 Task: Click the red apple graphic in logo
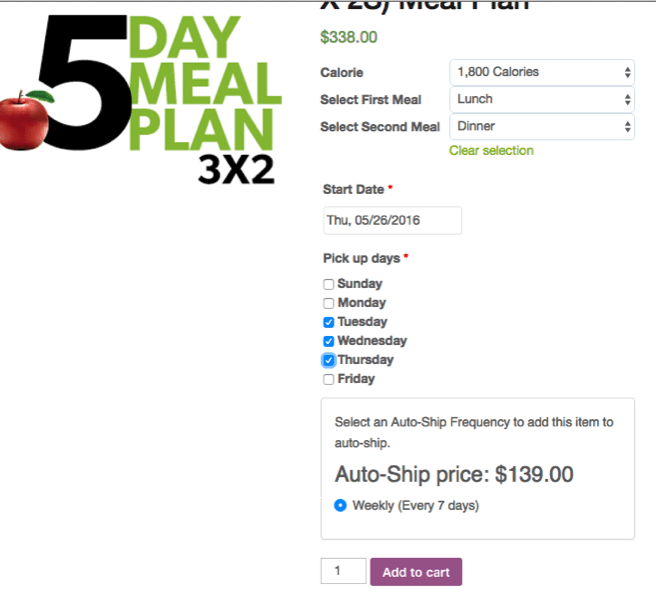tap(26, 120)
